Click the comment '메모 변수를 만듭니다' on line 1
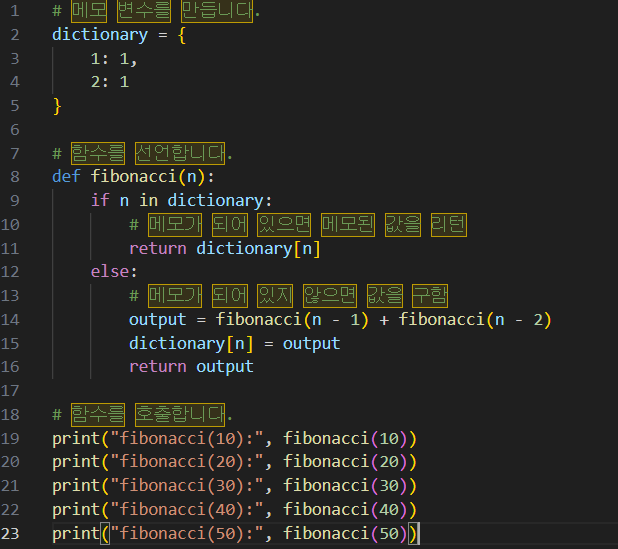Image resolution: width=618 pixels, height=549 pixels. 162,11
